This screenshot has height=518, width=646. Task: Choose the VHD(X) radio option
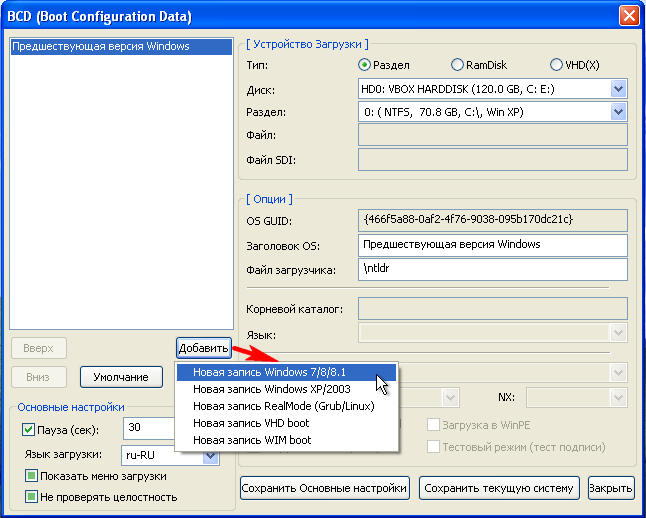[x=556, y=65]
